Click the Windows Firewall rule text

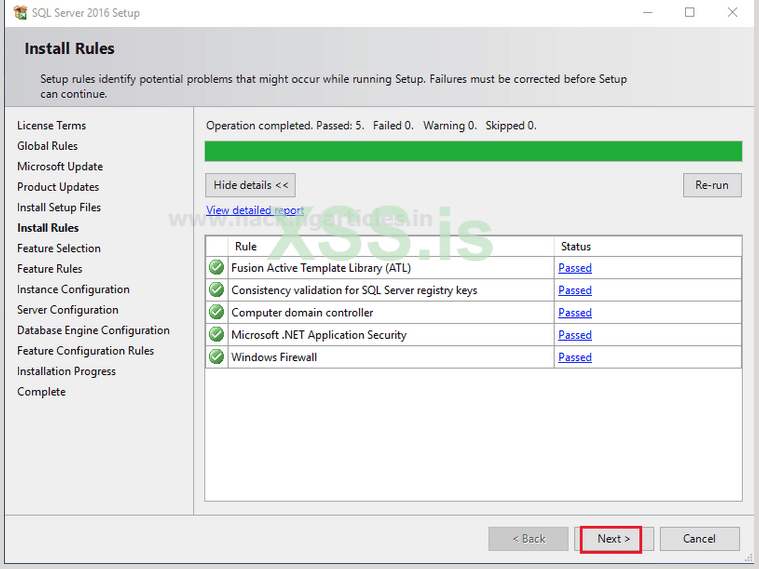click(x=274, y=357)
